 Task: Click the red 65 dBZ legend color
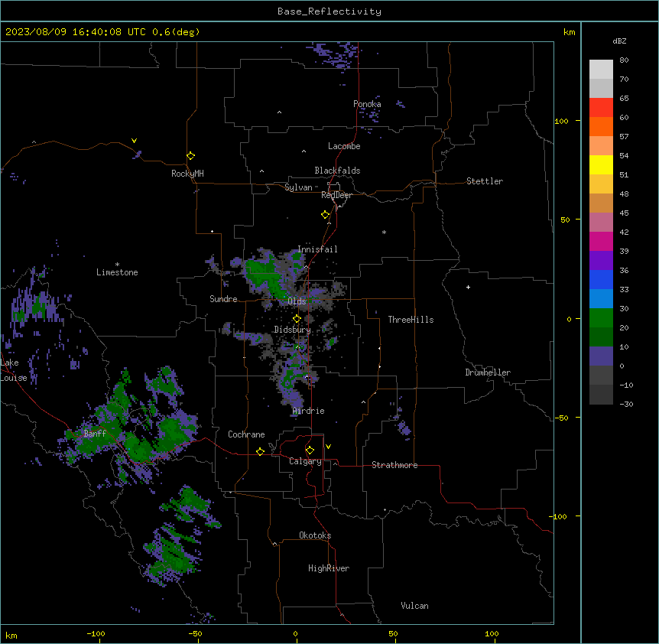[601, 108]
